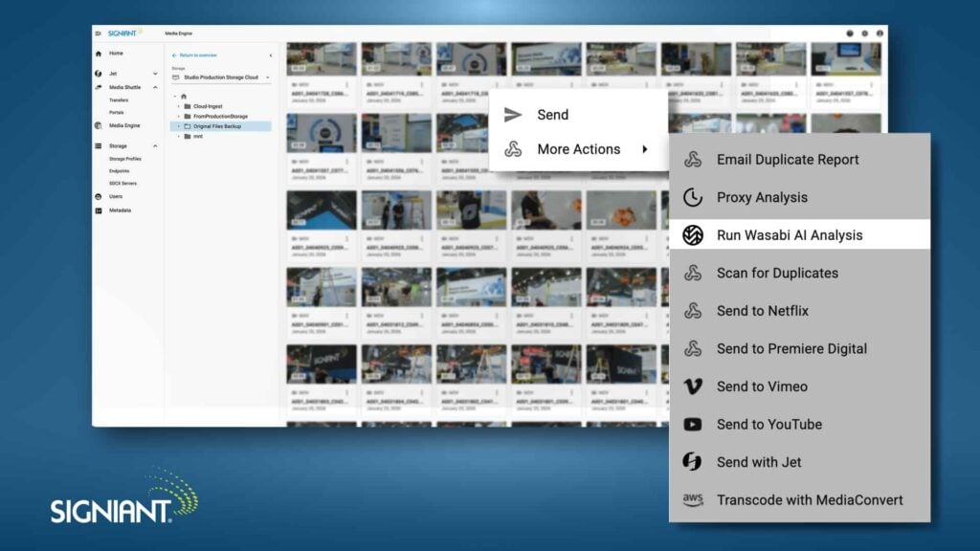
Task: Click the Metadata sidebar icon
Action: (x=99, y=210)
